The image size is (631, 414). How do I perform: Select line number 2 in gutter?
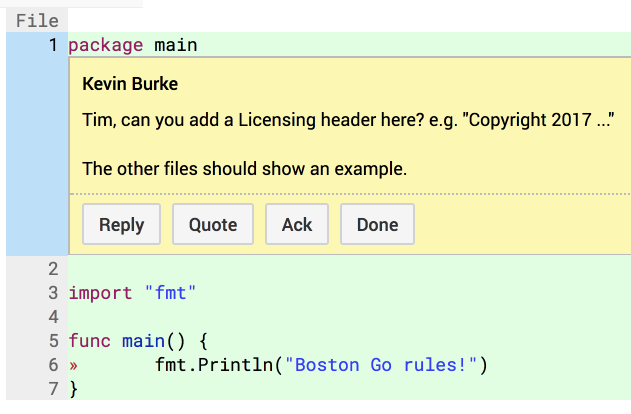53,269
